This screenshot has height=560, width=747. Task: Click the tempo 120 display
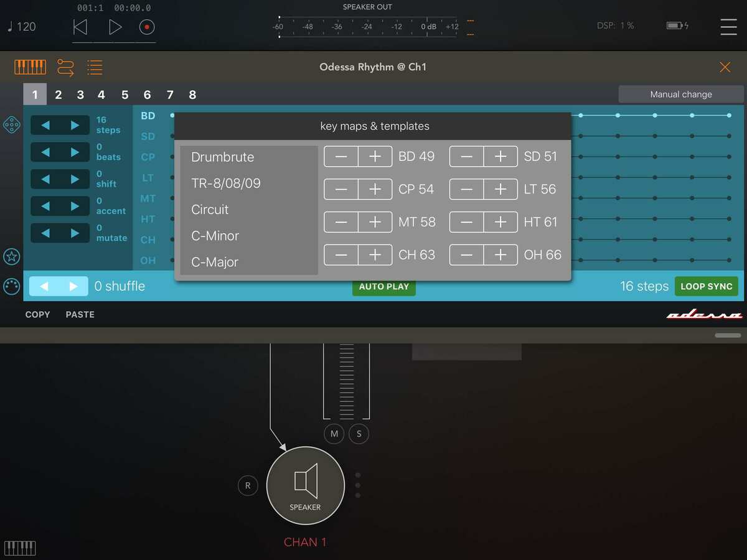click(x=22, y=27)
